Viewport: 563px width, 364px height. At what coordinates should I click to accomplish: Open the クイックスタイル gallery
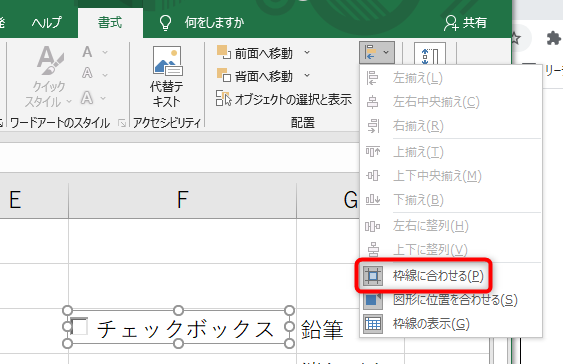[49, 77]
